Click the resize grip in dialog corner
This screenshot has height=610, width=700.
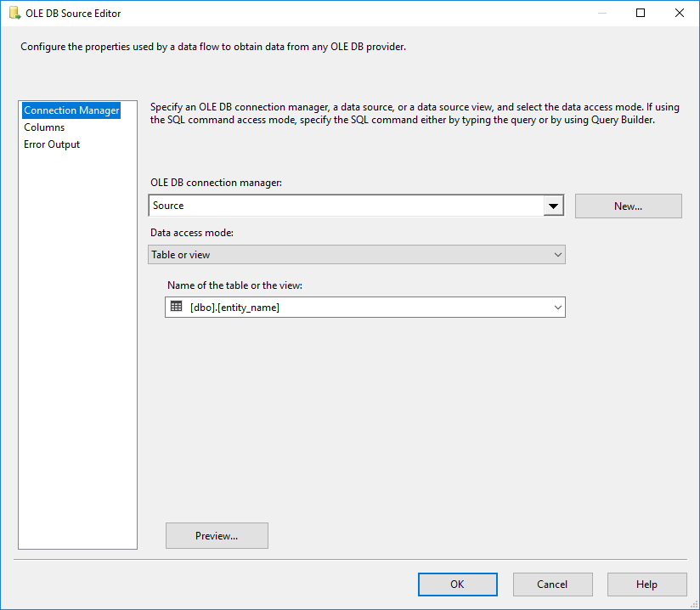coord(694,604)
